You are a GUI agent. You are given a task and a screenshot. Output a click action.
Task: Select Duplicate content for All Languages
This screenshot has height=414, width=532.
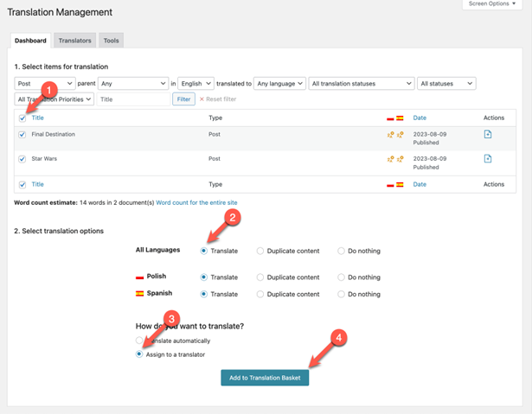tap(260, 251)
